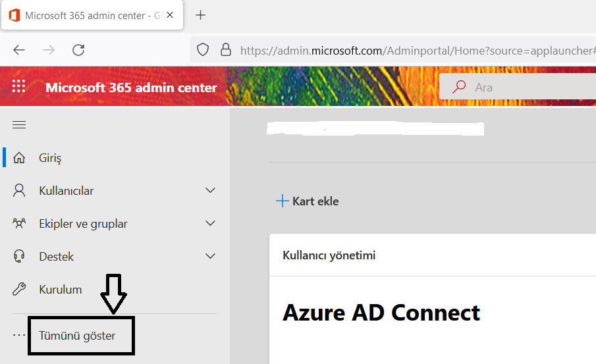Click the Giriş home icon
The image size is (596, 364).
[19, 157]
